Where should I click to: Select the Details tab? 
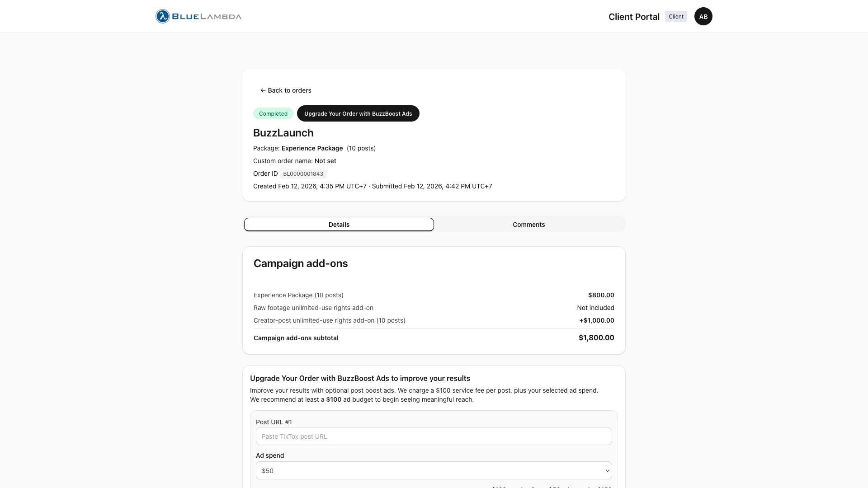click(339, 224)
